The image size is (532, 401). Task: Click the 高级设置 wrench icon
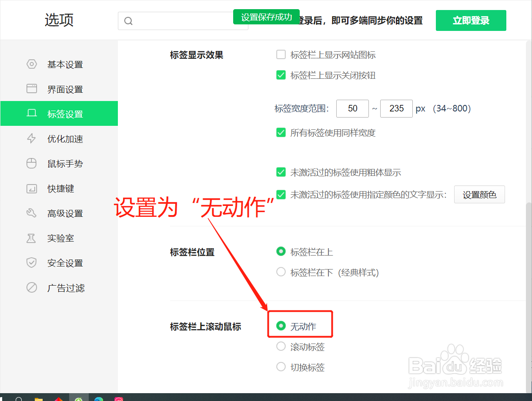pyautogui.click(x=31, y=213)
